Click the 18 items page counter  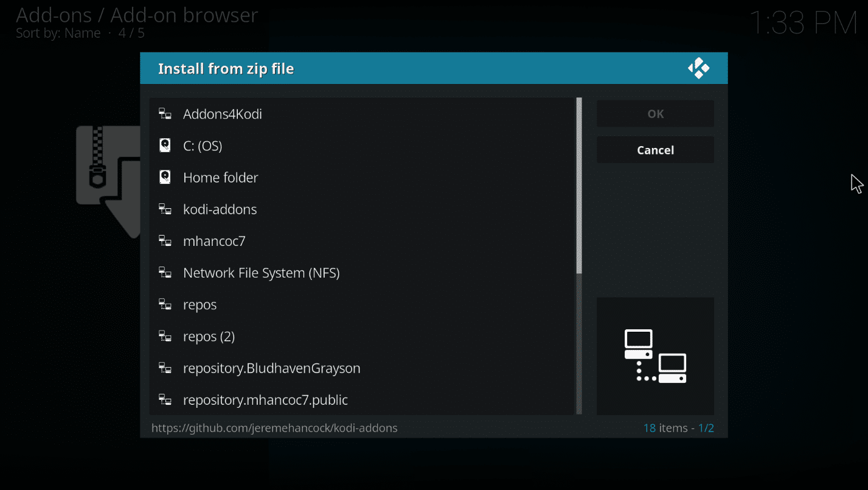[678, 428]
